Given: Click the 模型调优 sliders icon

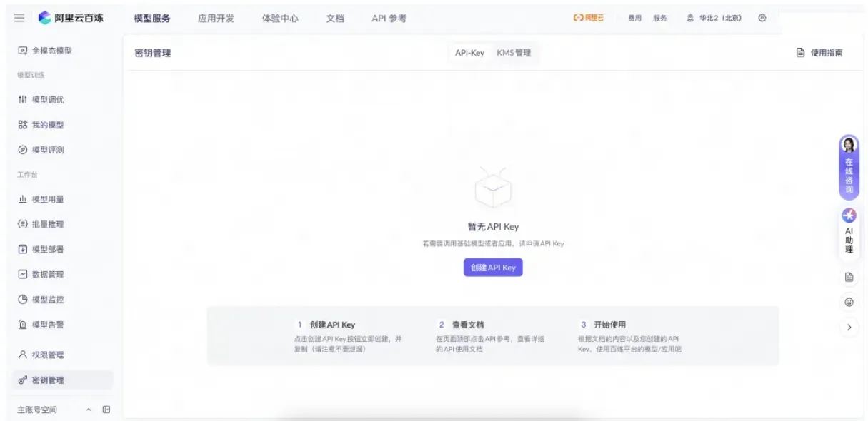Looking at the screenshot, I should pyautogui.click(x=23, y=100).
